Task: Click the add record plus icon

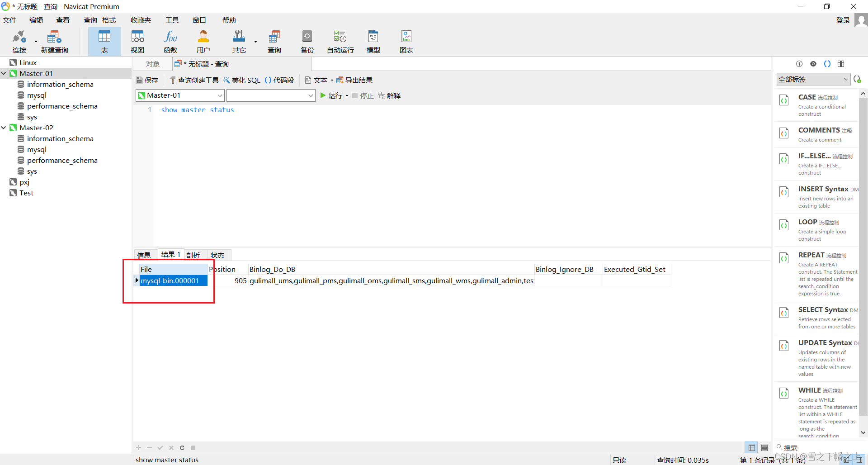Action: click(139, 448)
